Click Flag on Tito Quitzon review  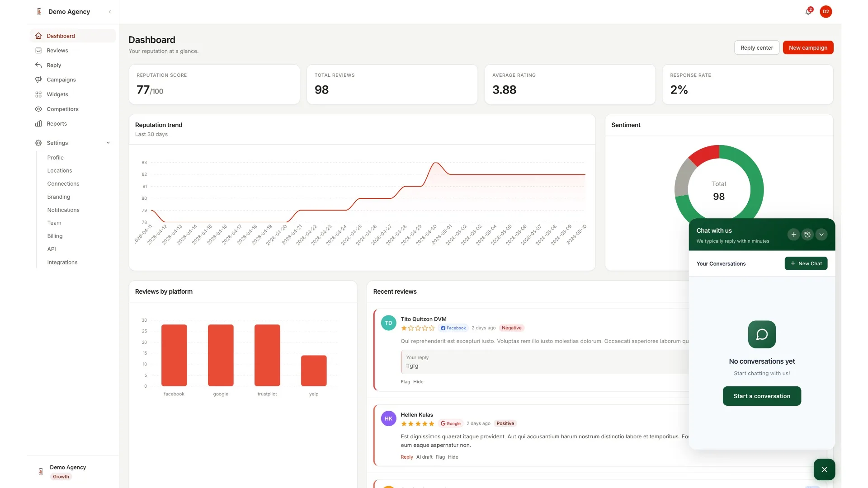tap(405, 382)
